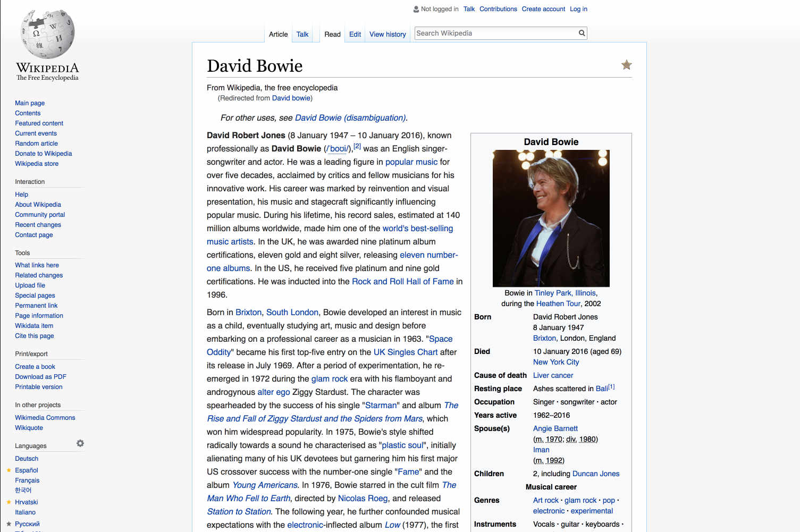Select the Read tab

tap(332, 34)
